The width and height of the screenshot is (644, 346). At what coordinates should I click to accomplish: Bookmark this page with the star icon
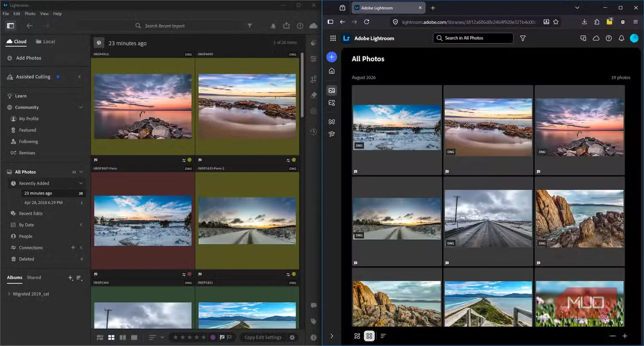[556, 21]
